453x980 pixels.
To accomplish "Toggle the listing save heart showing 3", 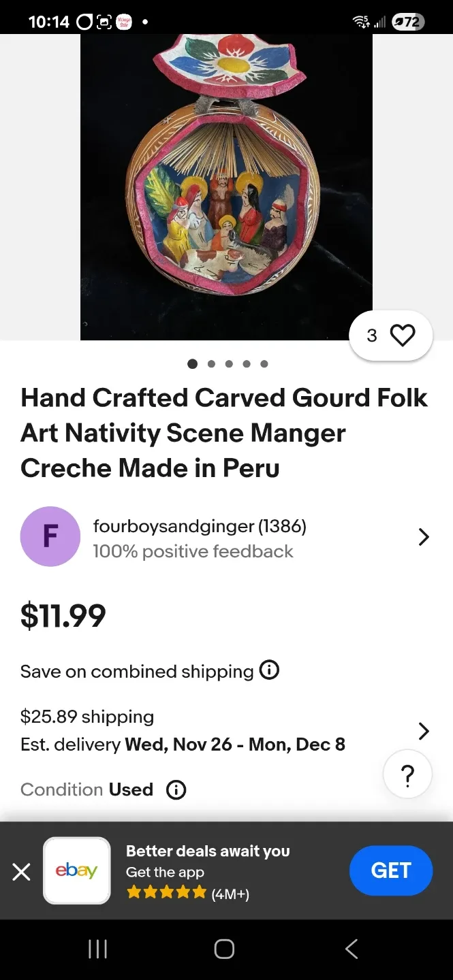I will tap(390, 335).
